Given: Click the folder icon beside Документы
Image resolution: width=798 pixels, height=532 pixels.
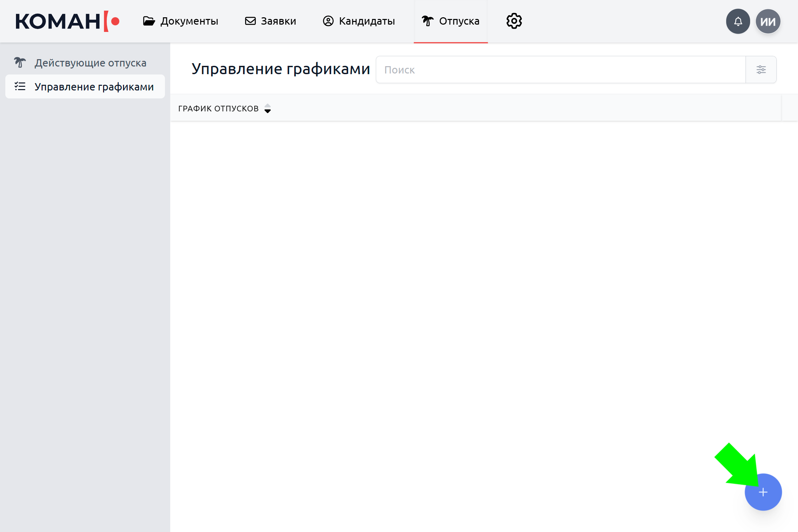Looking at the screenshot, I should pyautogui.click(x=149, y=21).
